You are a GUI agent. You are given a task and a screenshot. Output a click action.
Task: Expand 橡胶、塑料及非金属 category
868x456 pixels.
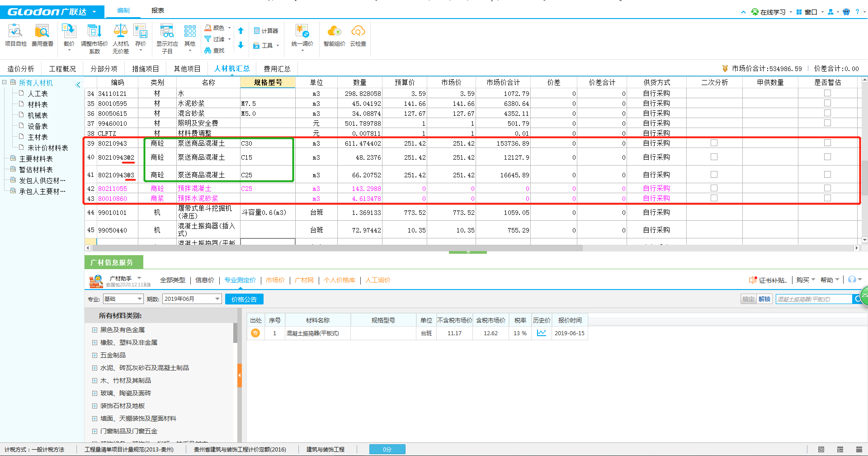coord(94,342)
